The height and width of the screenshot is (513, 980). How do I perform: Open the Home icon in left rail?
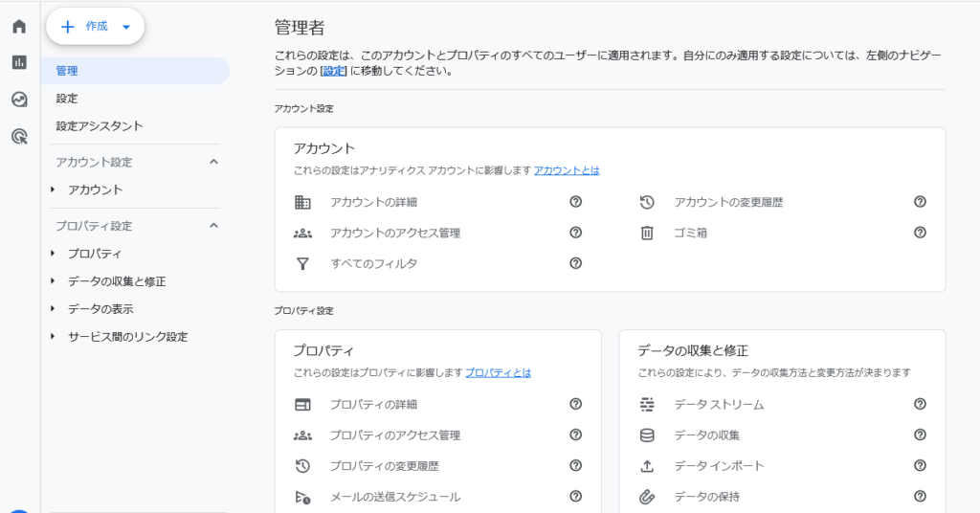(19, 26)
